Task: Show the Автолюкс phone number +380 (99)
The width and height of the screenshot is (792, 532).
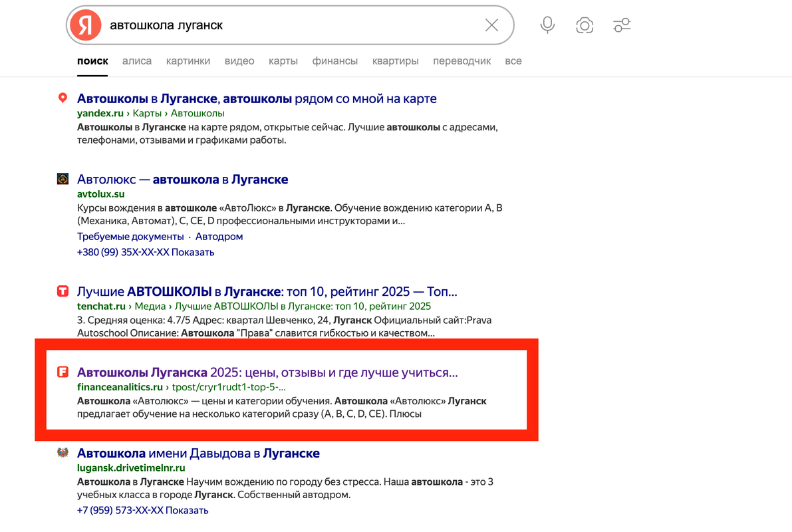Action: point(146,252)
